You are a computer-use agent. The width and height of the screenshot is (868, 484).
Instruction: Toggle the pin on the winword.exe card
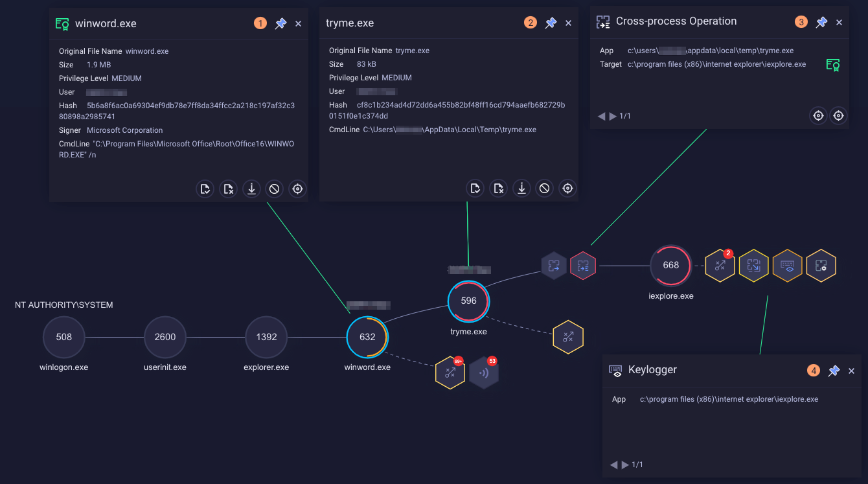(280, 23)
